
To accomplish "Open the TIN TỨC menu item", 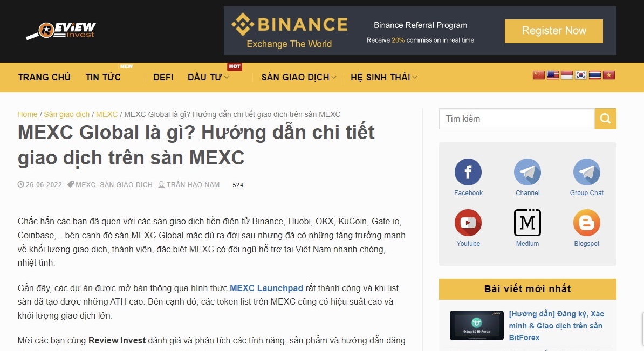I will (x=103, y=77).
